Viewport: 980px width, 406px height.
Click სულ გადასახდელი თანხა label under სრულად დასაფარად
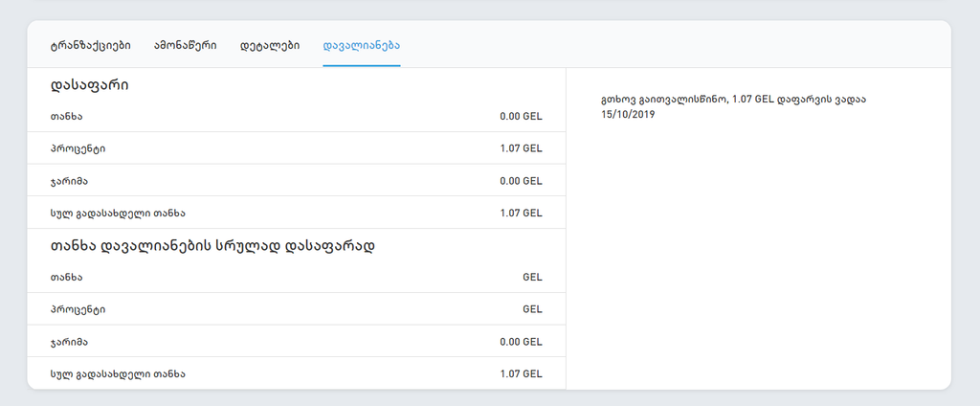pyautogui.click(x=118, y=374)
